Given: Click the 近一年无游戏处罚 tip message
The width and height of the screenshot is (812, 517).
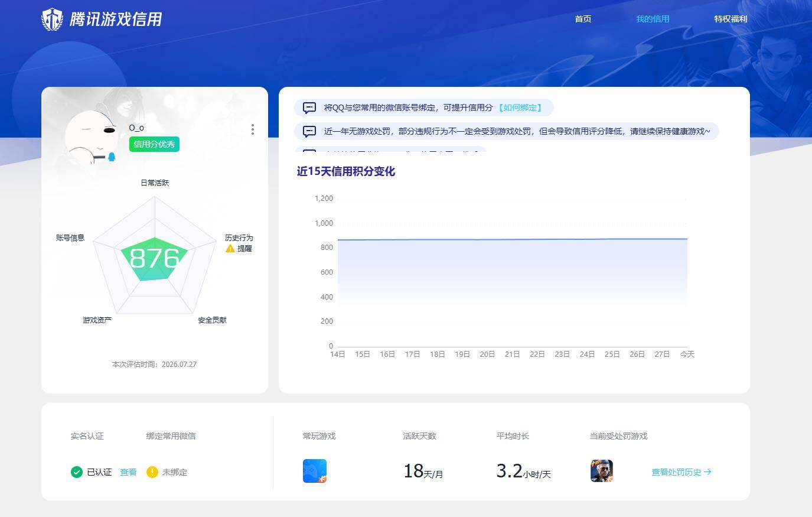Looking at the screenshot, I should [x=517, y=131].
